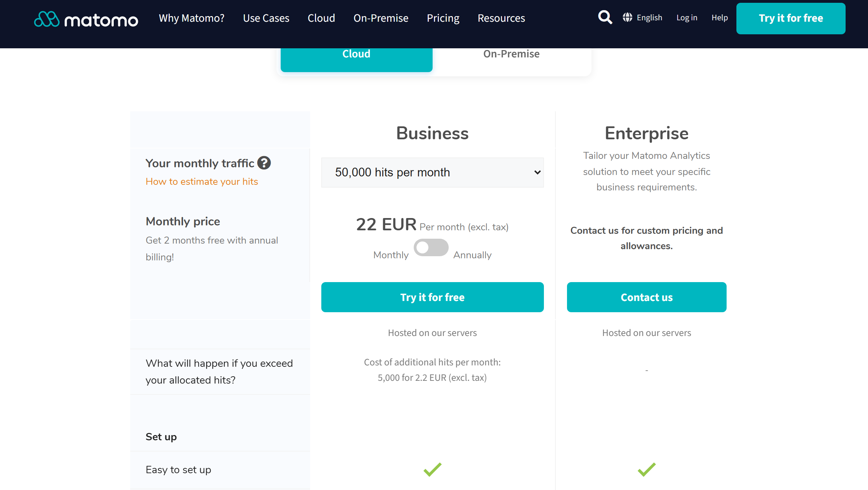The height and width of the screenshot is (490, 868).
Task: Open the On-Premise nav menu item
Action: (381, 18)
